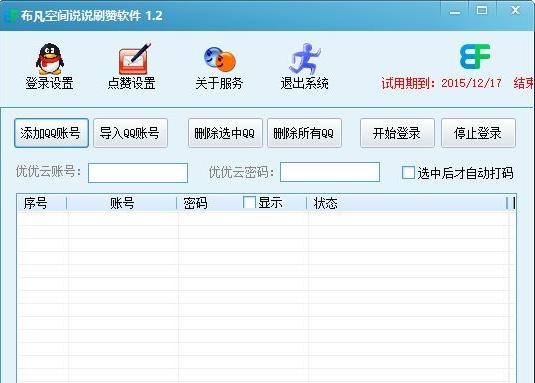
Task: Minimize the window
Action: [x=454, y=12]
